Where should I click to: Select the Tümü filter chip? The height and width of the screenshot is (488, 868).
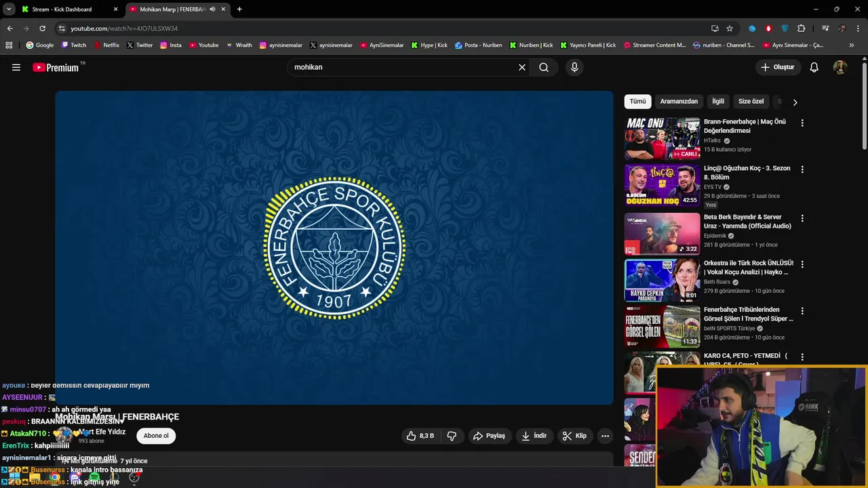[637, 102]
